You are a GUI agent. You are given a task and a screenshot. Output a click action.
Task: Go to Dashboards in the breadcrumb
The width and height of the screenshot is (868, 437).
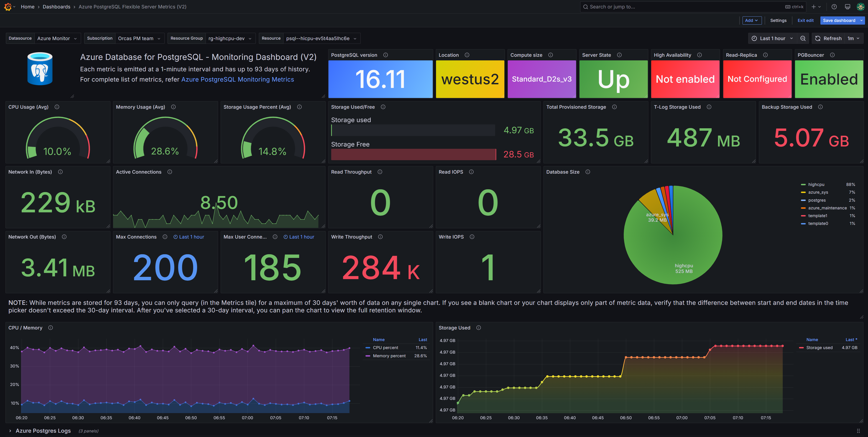pyautogui.click(x=56, y=7)
